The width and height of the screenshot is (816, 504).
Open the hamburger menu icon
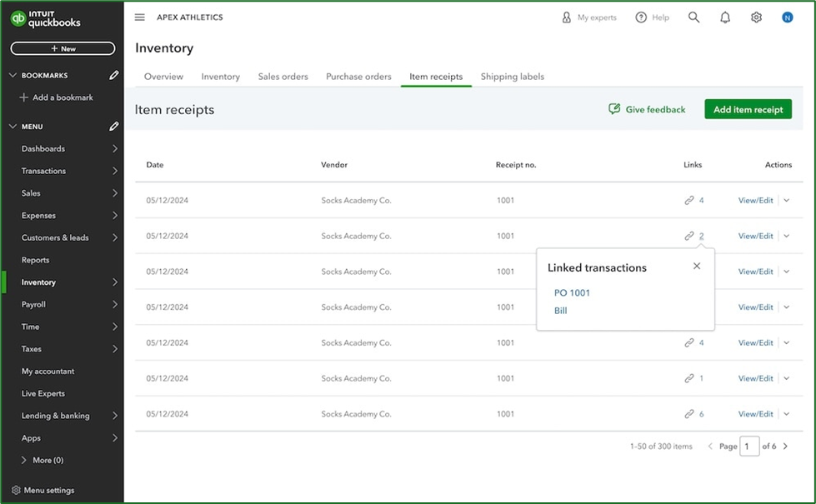click(x=139, y=17)
